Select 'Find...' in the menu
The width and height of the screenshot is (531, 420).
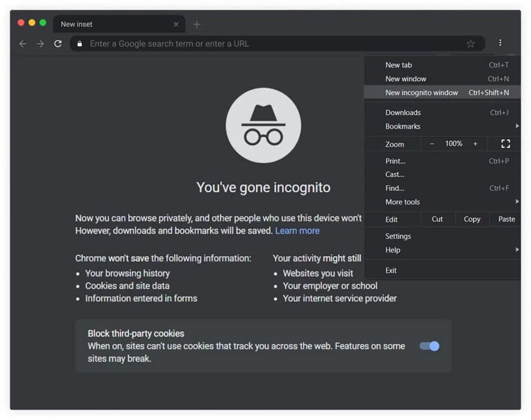(x=442, y=188)
